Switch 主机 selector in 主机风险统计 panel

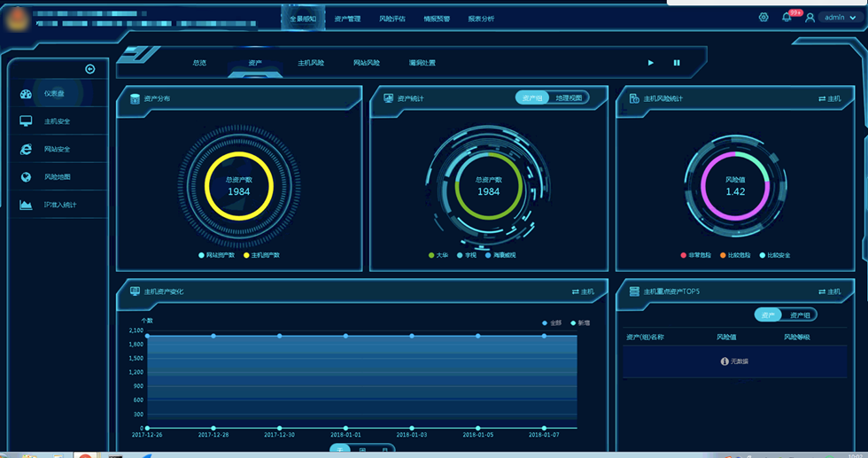point(829,98)
